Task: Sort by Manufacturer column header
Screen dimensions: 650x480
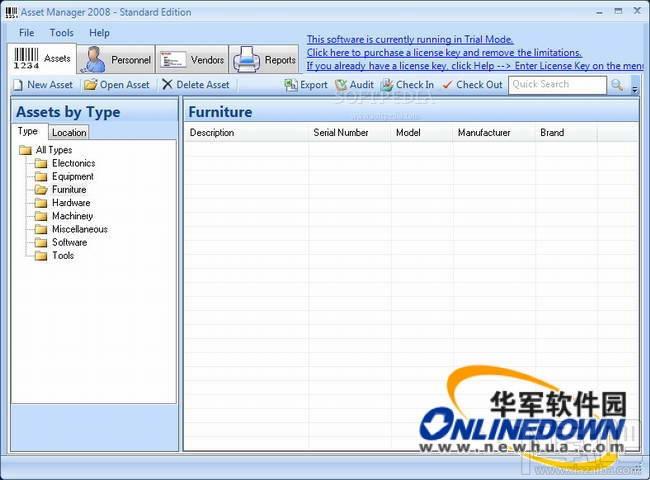Action: pyautogui.click(x=494, y=133)
